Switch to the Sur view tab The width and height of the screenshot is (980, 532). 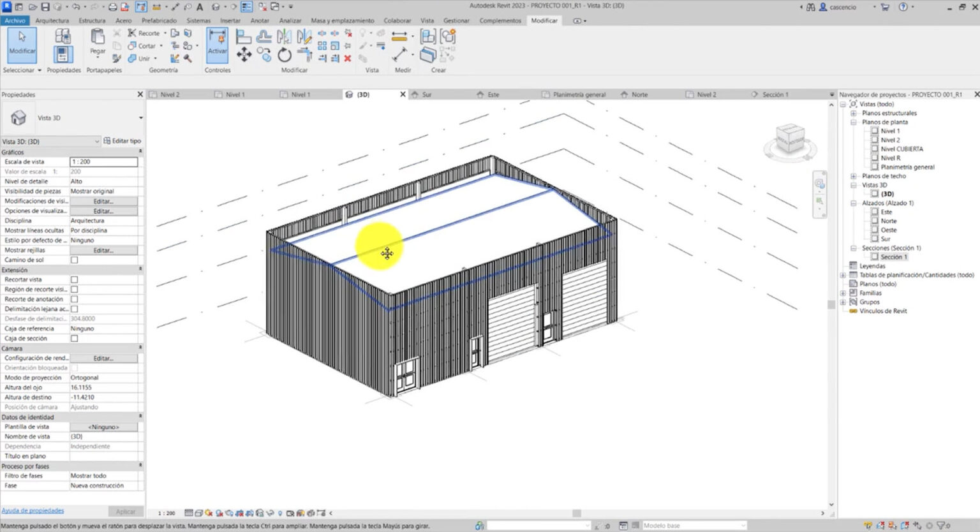pyautogui.click(x=427, y=94)
